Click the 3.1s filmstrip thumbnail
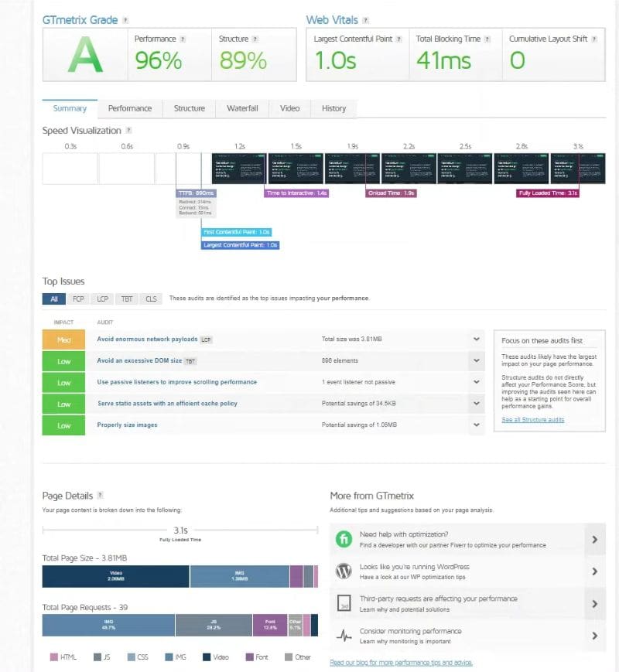 click(x=578, y=169)
